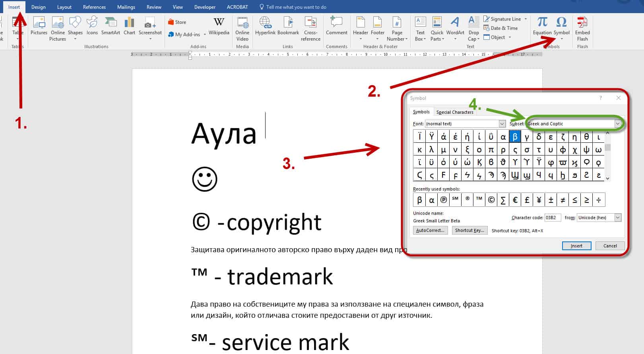644x354 pixels.
Task: Open the Pictures insert tool
Action: pyautogui.click(x=39, y=26)
